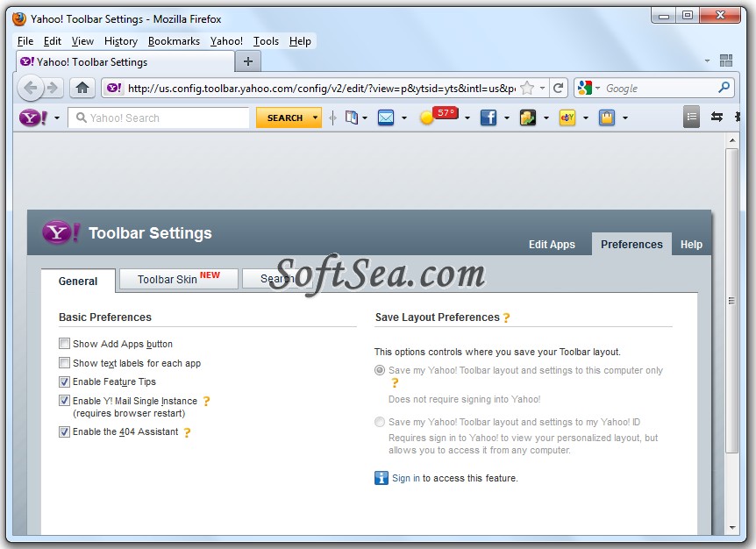Expand the Facebook icon dropdown arrow

pos(507,118)
